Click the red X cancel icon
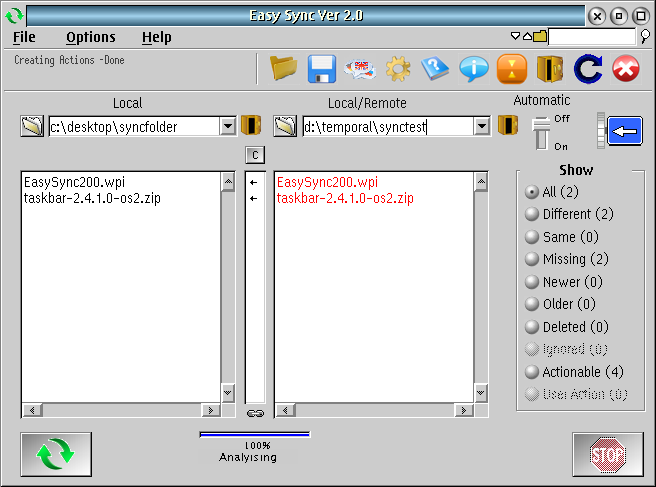The height and width of the screenshot is (487, 656). [626, 69]
